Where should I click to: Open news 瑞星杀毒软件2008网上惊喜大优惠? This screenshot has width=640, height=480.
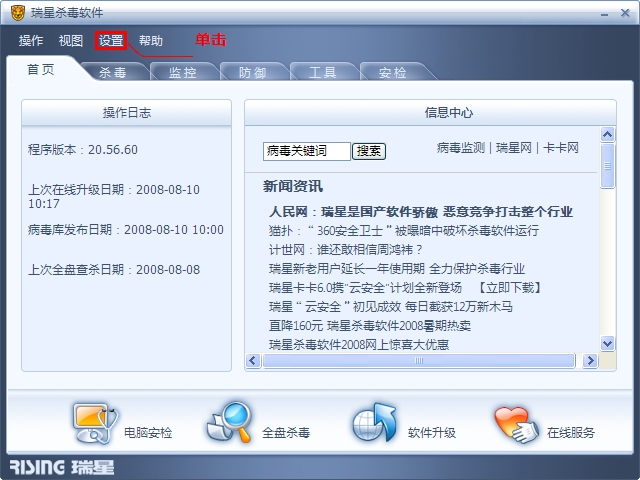point(359,344)
